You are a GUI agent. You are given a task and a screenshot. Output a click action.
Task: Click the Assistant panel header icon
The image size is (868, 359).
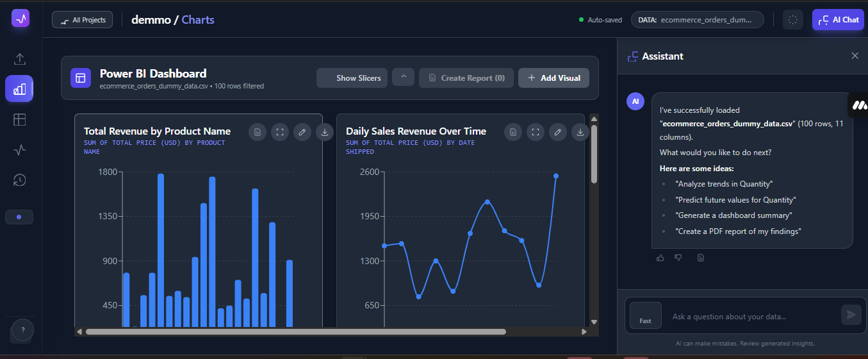click(633, 56)
